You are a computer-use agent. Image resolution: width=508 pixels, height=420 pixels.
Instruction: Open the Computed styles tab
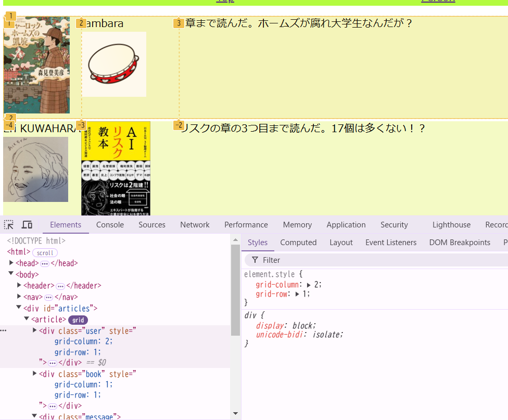click(298, 243)
